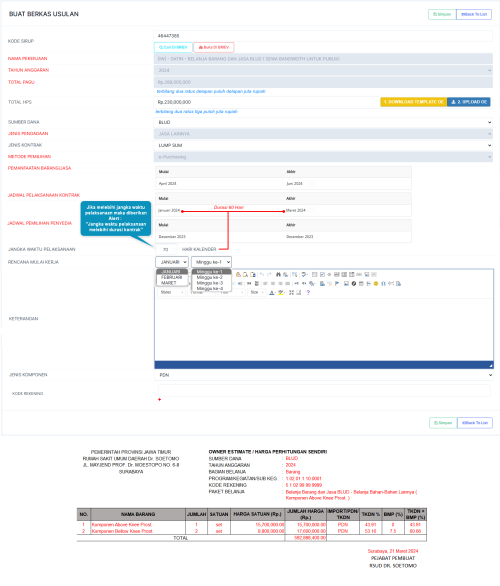
Task: Choose Minggu ke-4 from the week list
Action: pyautogui.click(x=211, y=289)
